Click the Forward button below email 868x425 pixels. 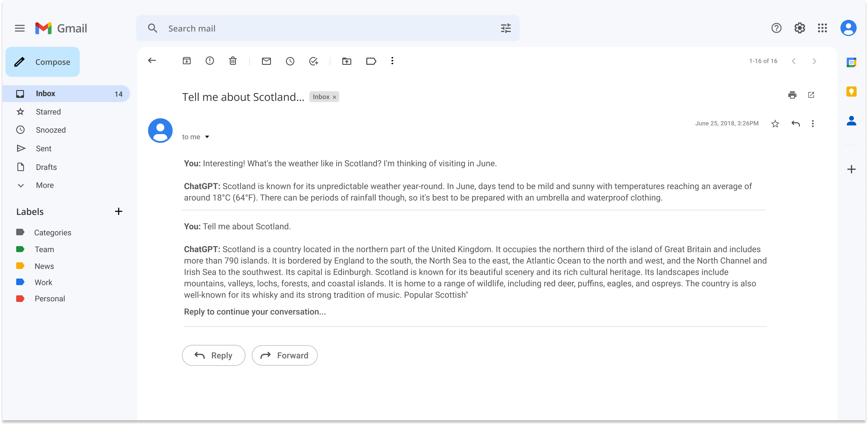coord(284,355)
